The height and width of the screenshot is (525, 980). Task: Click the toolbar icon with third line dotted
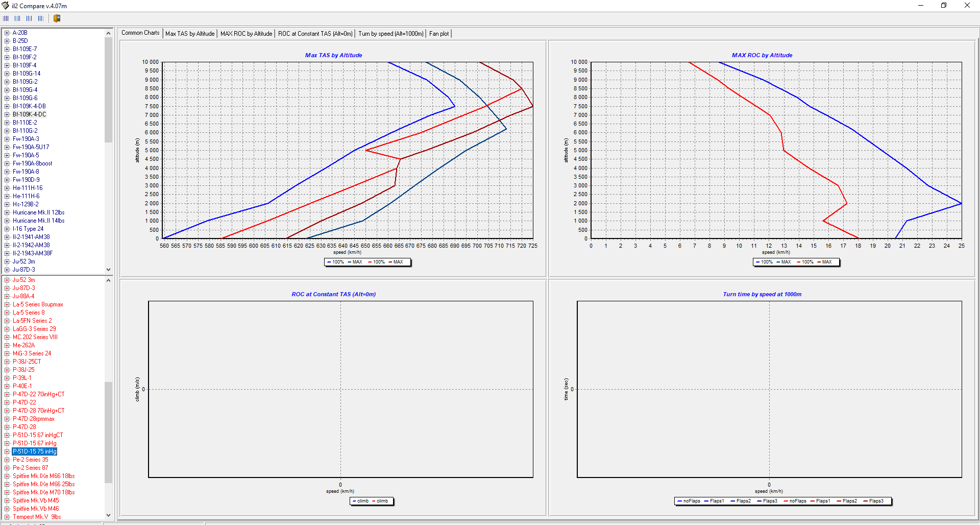coord(29,18)
